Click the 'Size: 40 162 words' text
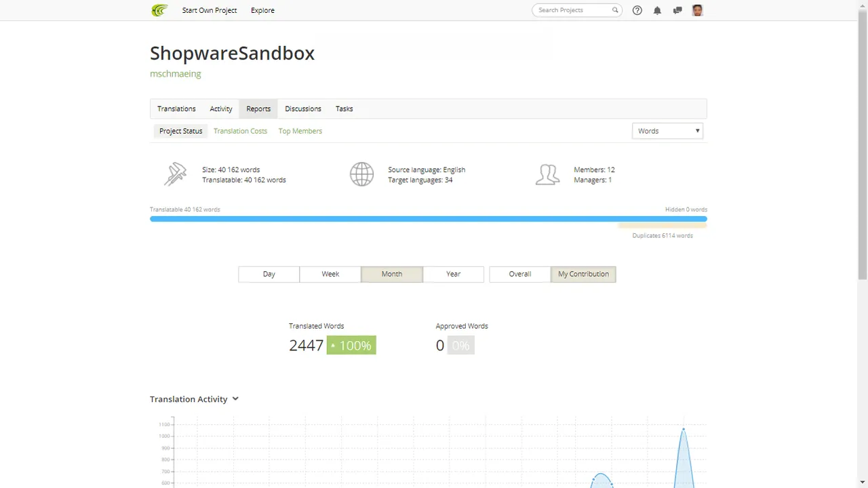The height and width of the screenshot is (488, 868). tap(231, 169)
